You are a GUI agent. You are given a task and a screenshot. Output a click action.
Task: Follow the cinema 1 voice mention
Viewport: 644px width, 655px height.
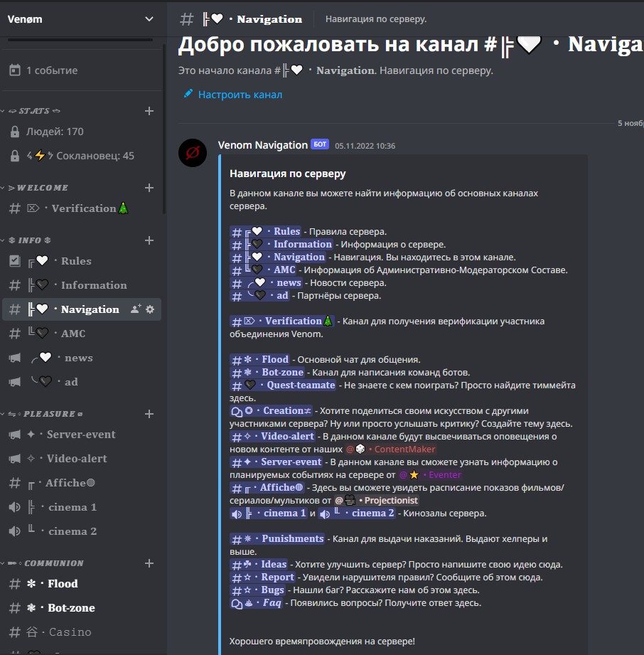tap(269, 513)
